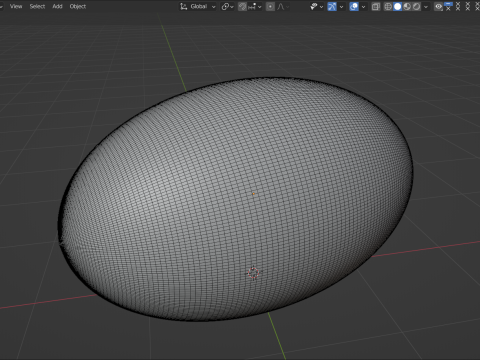Open the pivot point dropdown
The image size is (480, 360).
coord(228,6)
